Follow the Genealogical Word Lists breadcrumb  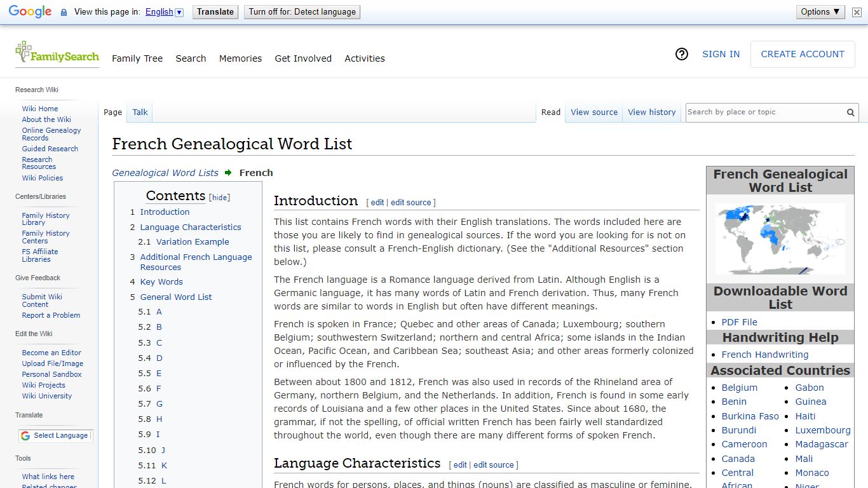[x=165, y=173]
